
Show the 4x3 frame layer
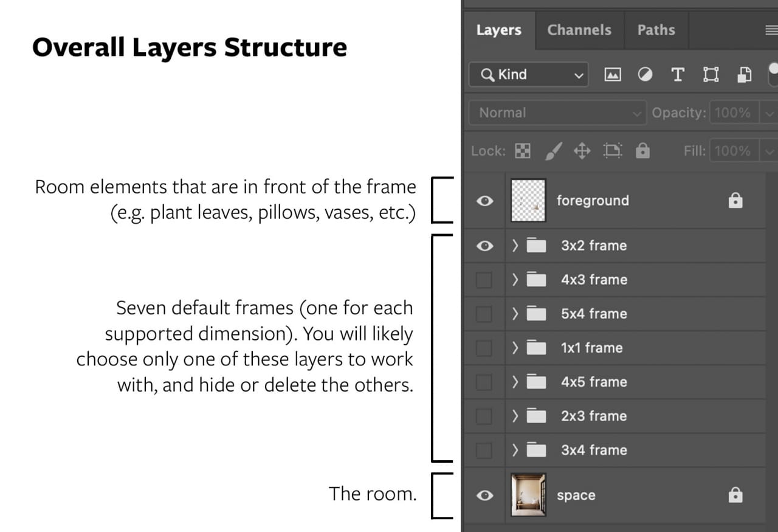click(483, 279)
